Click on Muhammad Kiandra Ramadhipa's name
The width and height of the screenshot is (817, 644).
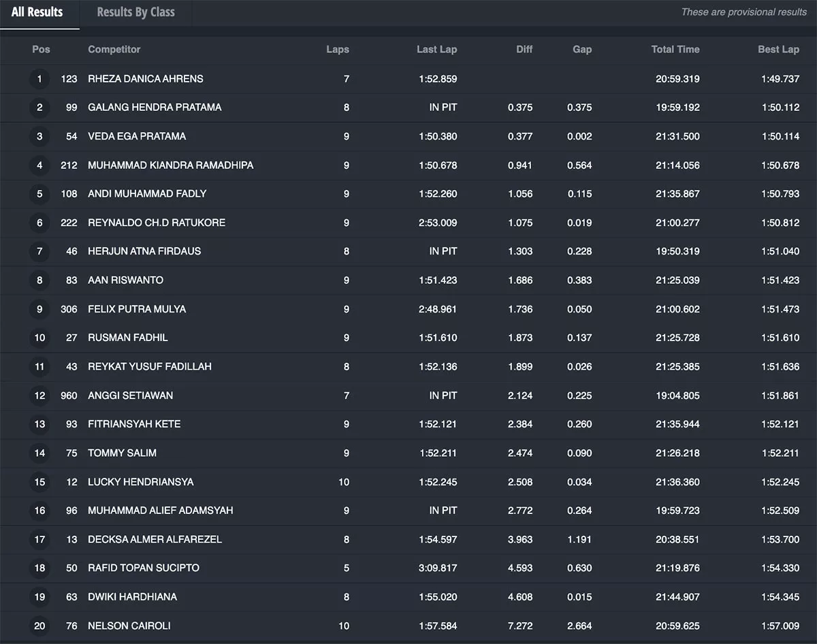170,165
